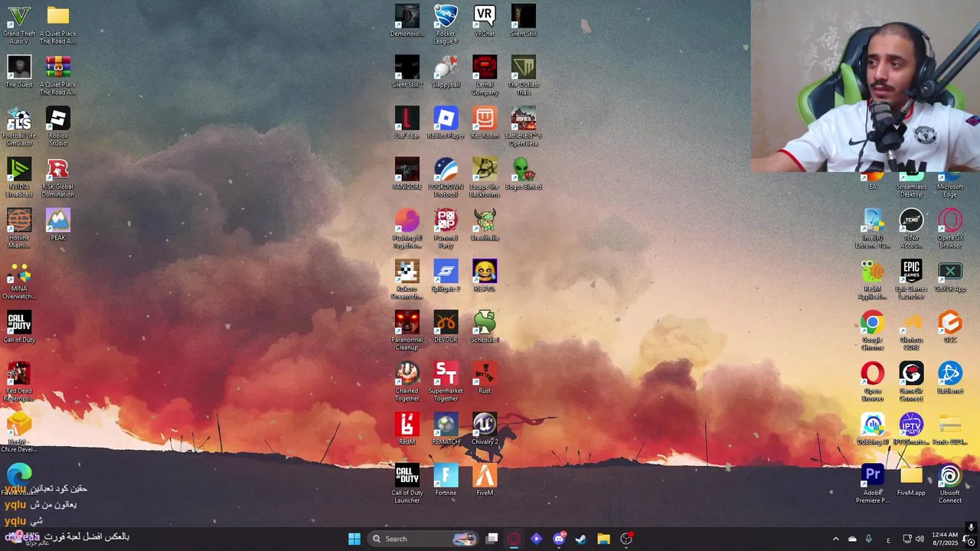980x551 pixels.
Task: Launch the Brawlhalla desktop icon
Action: click(484, 226)
